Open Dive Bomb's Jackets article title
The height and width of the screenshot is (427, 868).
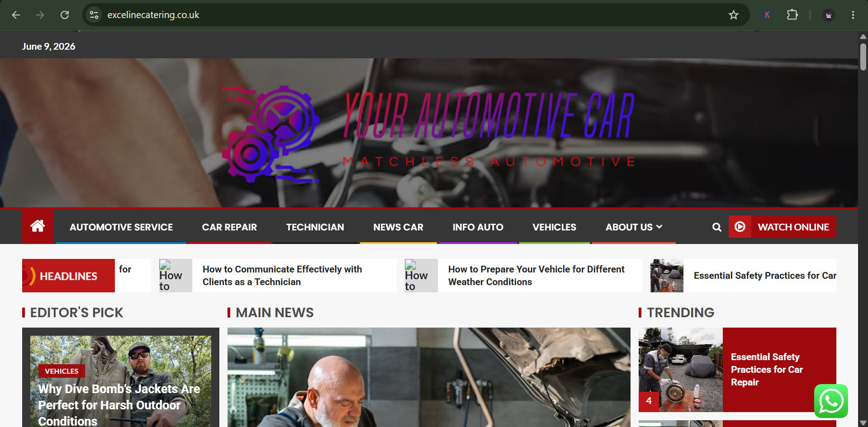[x=119, y=405]
